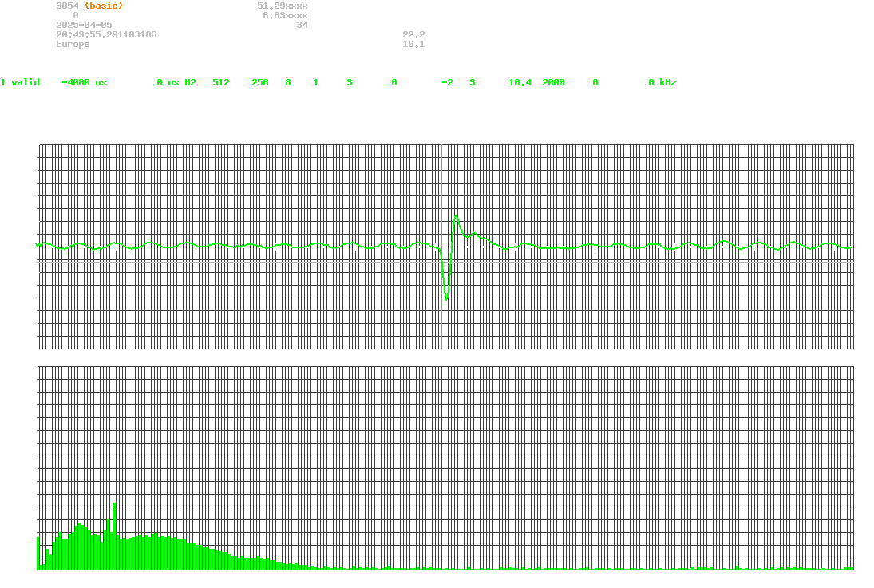Click the timestamp 20:49:55 value

pyautogui.click(x=72, y=34)
